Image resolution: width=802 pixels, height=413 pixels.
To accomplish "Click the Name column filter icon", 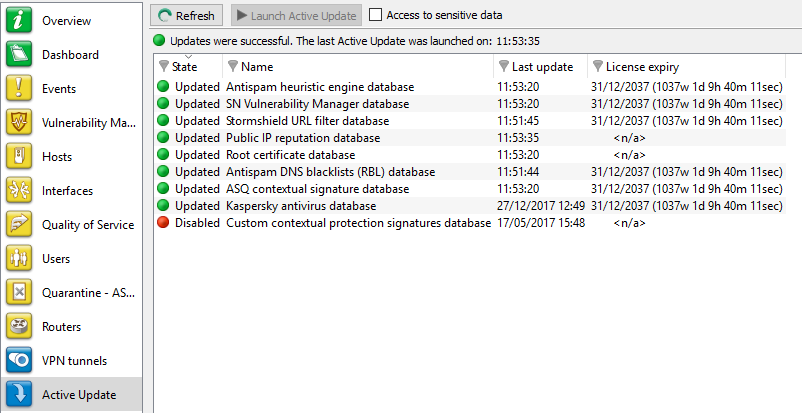I will pyautogui.click(x=233, y=67).
